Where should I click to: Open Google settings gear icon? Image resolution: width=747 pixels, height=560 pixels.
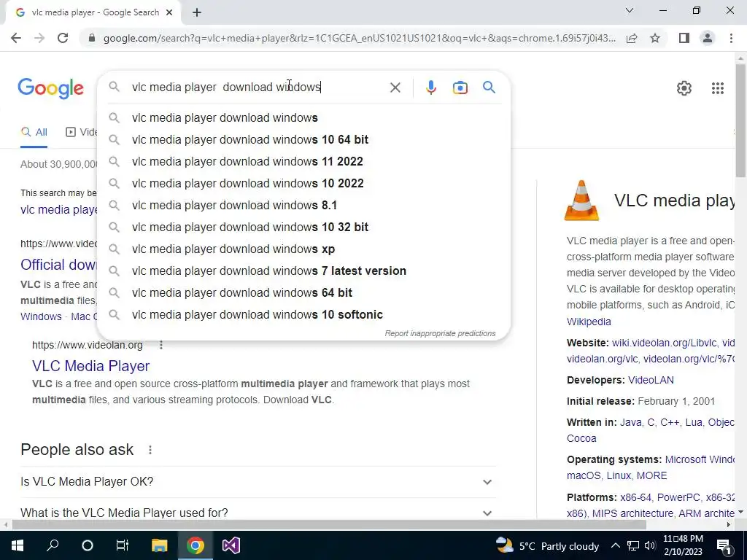(x=684, y=88)
